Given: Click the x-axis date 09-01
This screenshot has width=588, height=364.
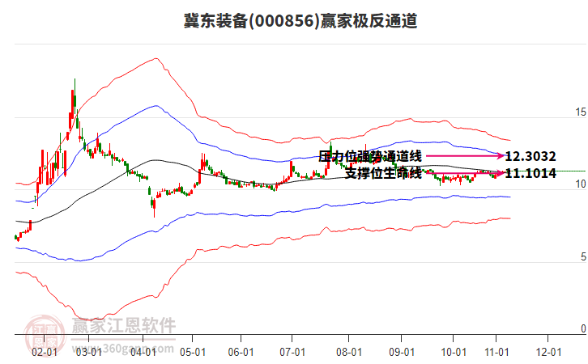Looking at the screenshot, I should (x=402, y=353).
